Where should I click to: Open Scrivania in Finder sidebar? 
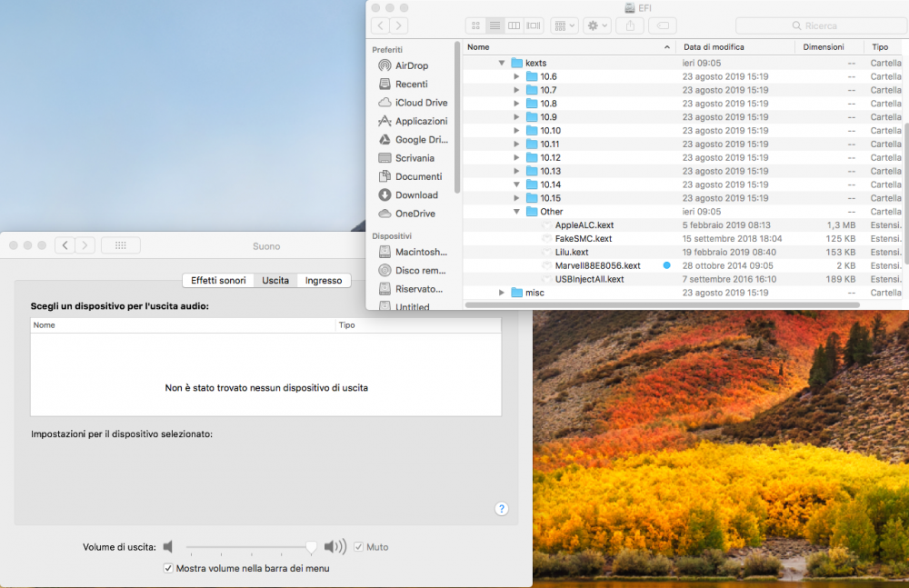coord(405,158)
